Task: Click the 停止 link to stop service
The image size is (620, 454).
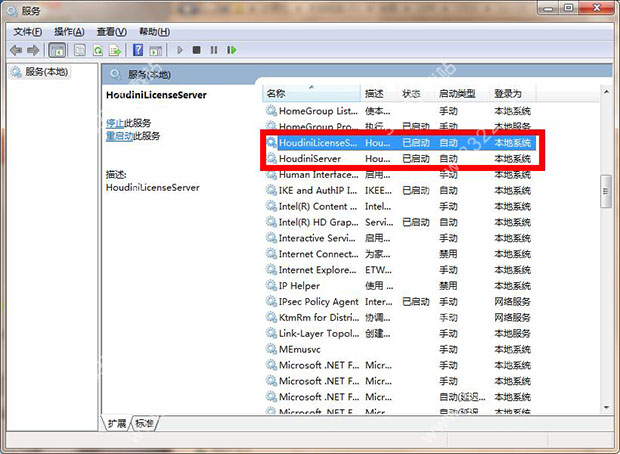Action: 115,123
